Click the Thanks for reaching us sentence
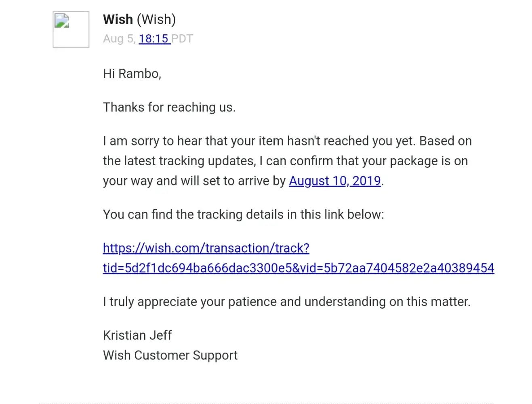Screen dimensions: 532x404 [169, 107]
